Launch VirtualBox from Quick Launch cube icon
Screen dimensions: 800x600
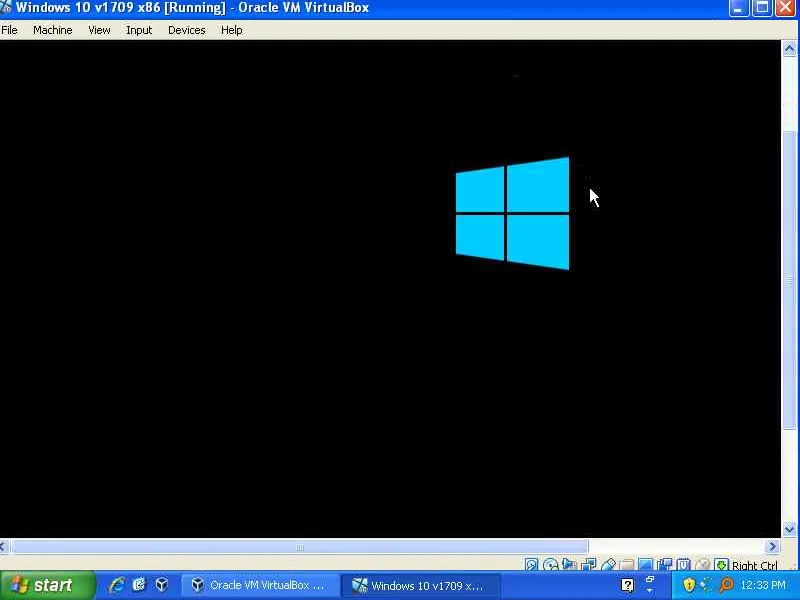pyautogui.click(x=162, y=585)
